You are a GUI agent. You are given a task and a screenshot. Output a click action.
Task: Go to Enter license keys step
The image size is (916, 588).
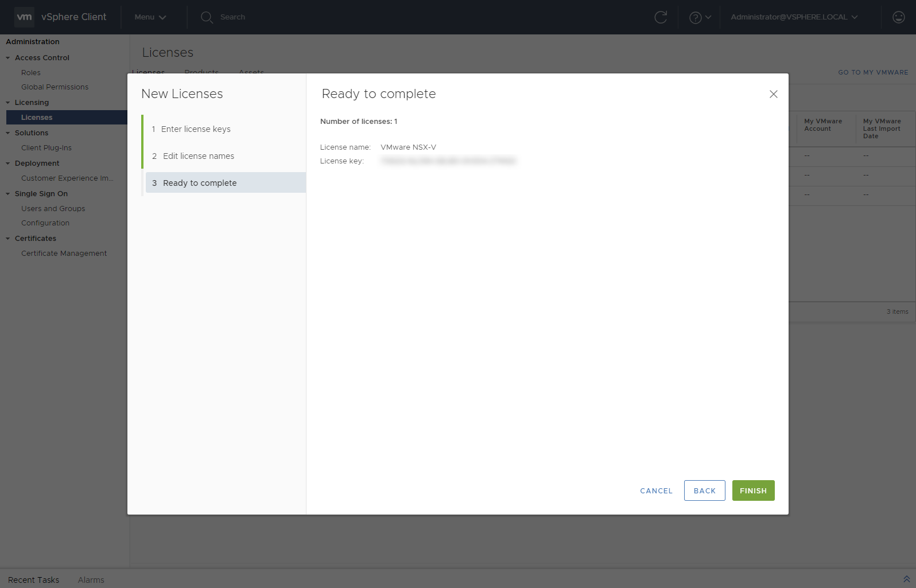point(196,129)
